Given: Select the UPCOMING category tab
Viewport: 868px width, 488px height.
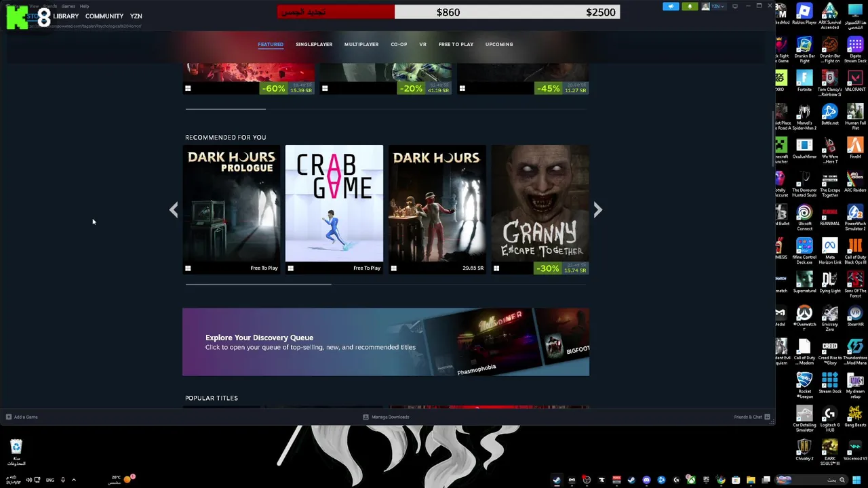Looking at the screenshot, I should coord(499,45).
